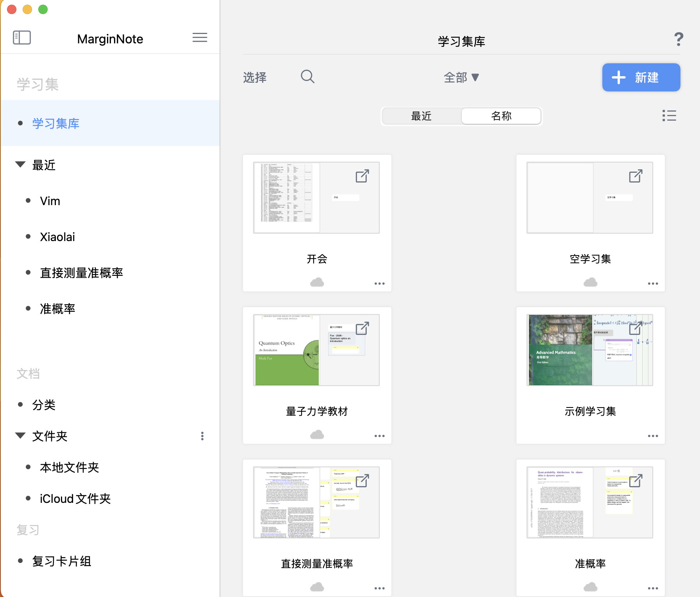The image size is (700, 597).
Task: Open more options for 准概率 card
Action: pos(653,588)
